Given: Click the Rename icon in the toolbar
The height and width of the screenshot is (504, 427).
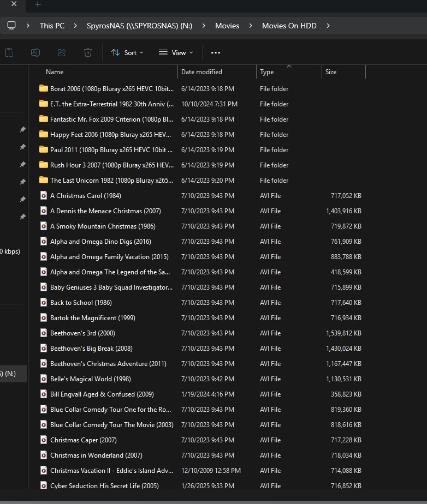Looking at the screenshot, I should [x=35, y=52].
